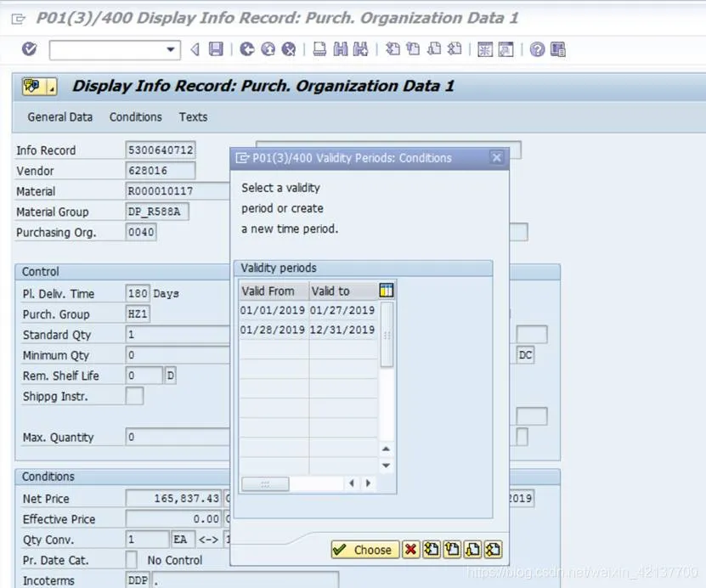The height and width of the screenshot is (588, 706).
Task: Click the table settings icon in Validity periods
Action: pyautogui.click(x=387, y=291)
